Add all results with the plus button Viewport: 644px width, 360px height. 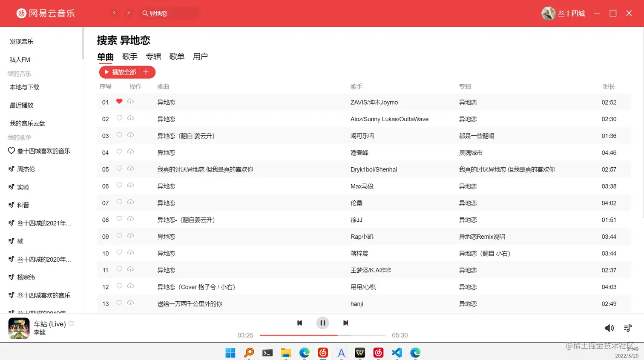[146, 72]
